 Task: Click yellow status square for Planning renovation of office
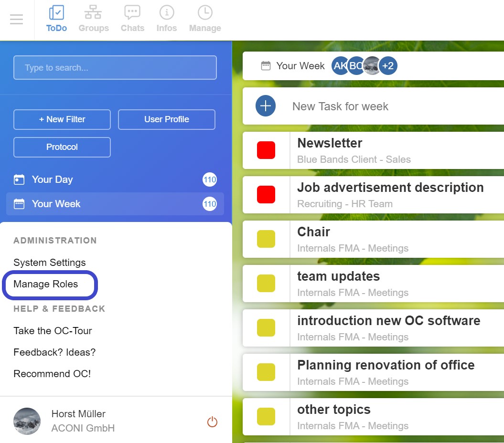pos(266,372)
